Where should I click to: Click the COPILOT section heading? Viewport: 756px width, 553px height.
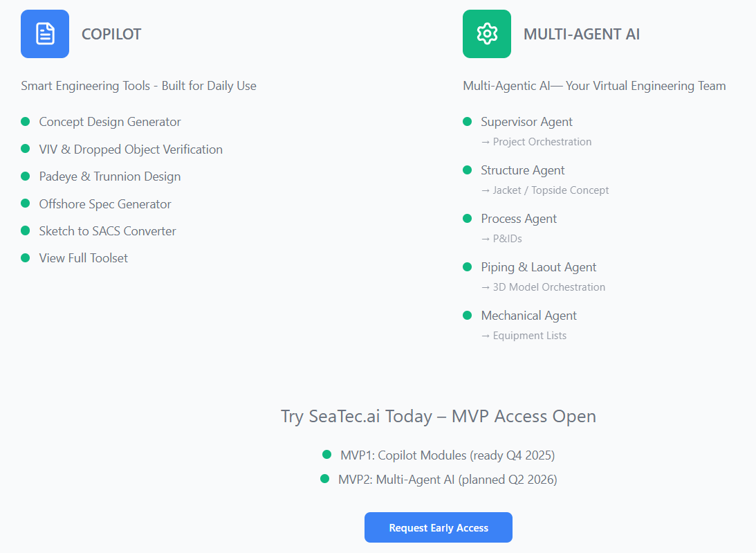click(111, 35)
